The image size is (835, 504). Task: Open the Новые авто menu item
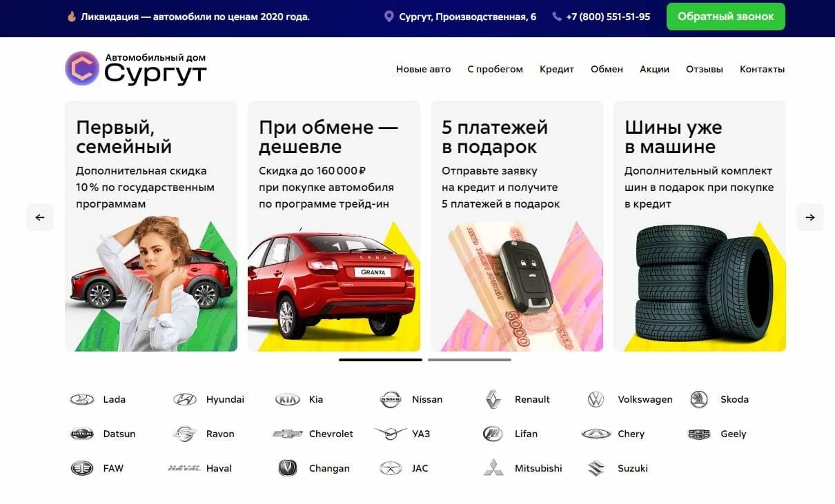click(x=423, y=69)
